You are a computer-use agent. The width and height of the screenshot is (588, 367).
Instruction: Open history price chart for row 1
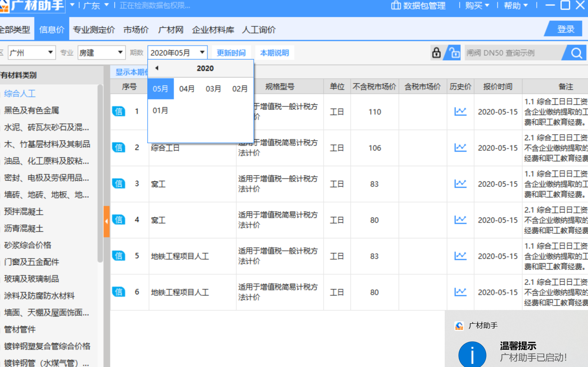[x=460, y=112]
